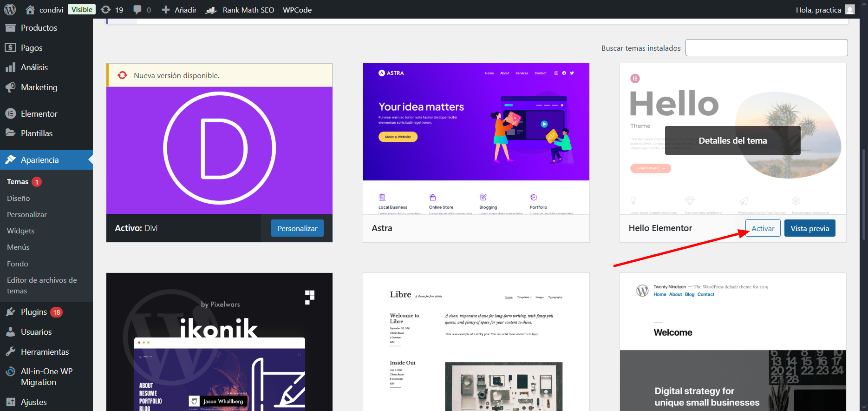Open the Widgets submenu item
This screenshot has height=411, width=868.
[21, 231]
